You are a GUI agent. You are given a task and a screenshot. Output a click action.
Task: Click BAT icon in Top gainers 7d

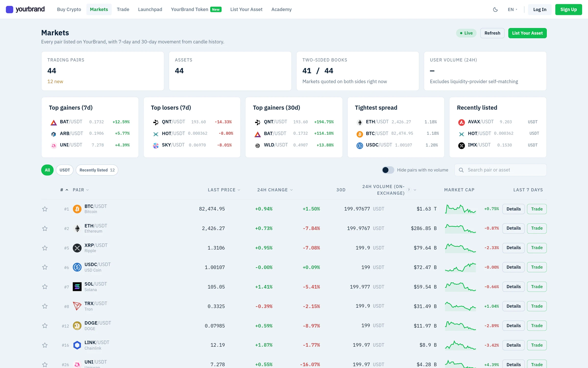tap(54, 122)
